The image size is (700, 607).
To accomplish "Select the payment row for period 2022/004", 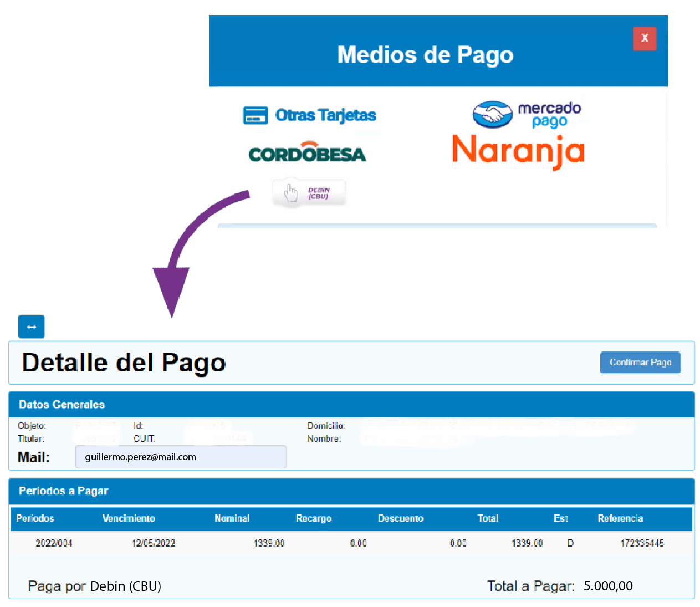I will (x=53, y=543).
